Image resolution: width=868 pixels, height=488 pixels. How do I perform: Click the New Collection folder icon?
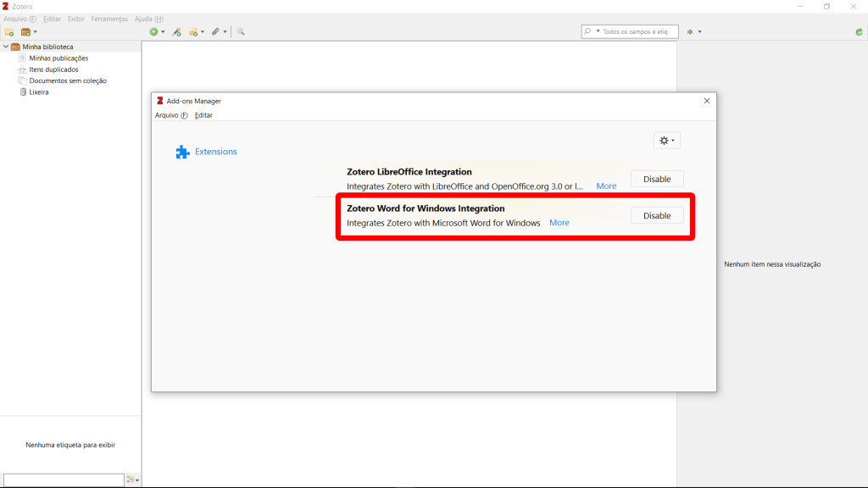click(9, 31)
